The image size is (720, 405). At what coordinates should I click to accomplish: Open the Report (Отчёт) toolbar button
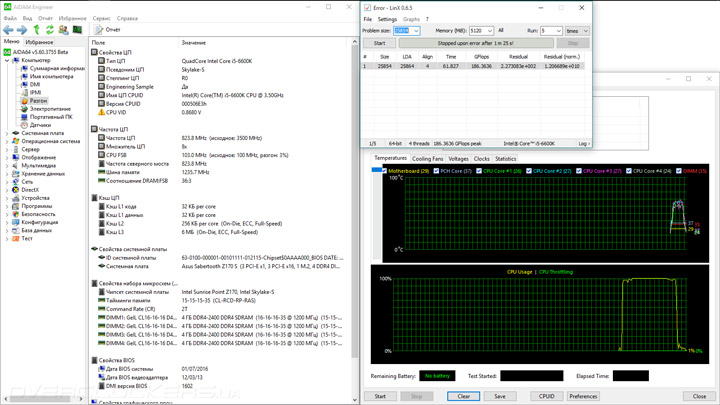[106, 30]
